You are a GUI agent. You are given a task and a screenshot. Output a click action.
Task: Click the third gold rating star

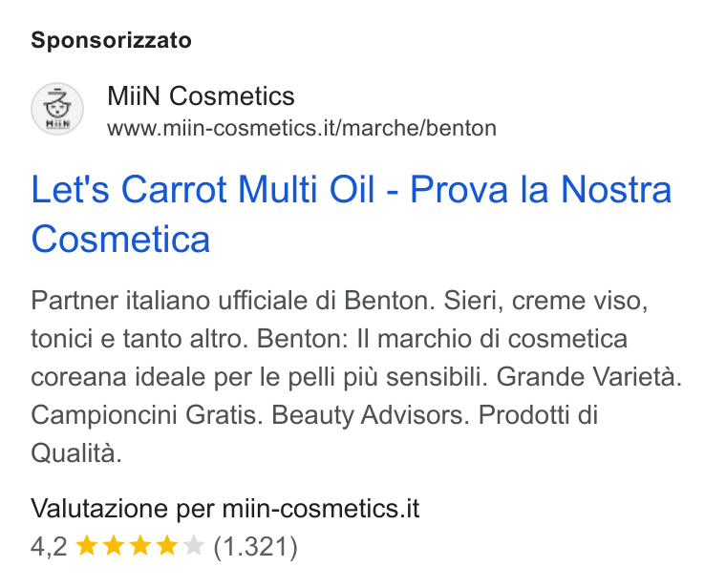(x=139, y=545)
